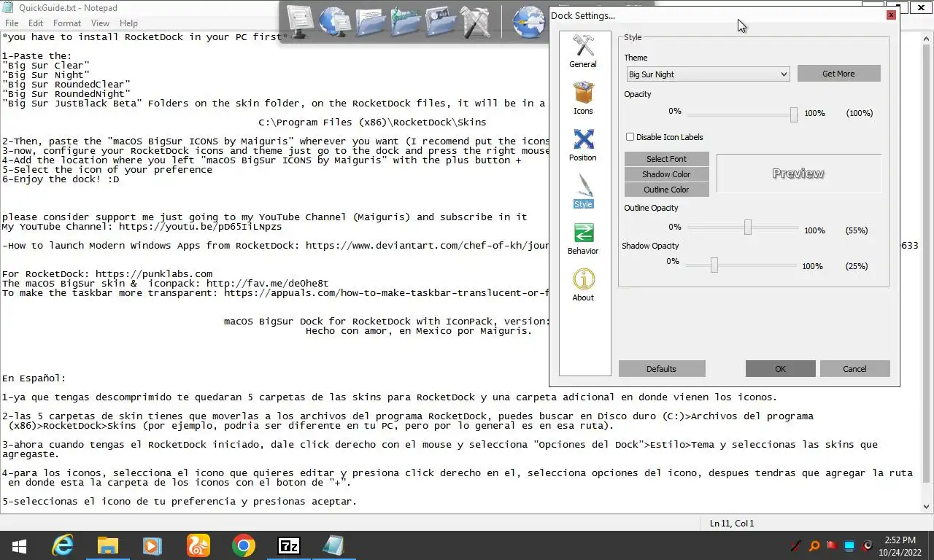Select the Style settings section
The height and width of the screenshot is (560, 934).
583,192
